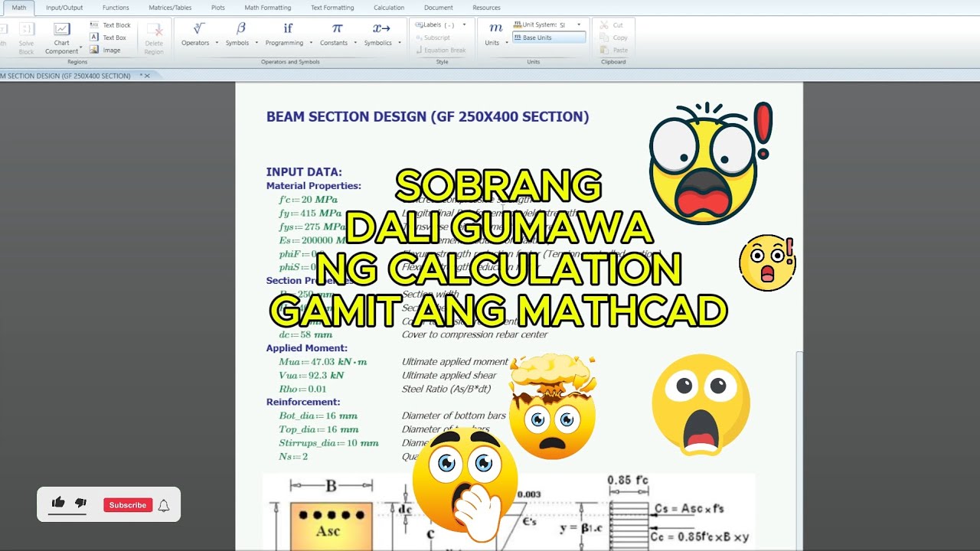This screenshot has width=980, height=551.
Task: Switch to the Calculation tab
Action: pyautogui.click(x=389, y=8)
